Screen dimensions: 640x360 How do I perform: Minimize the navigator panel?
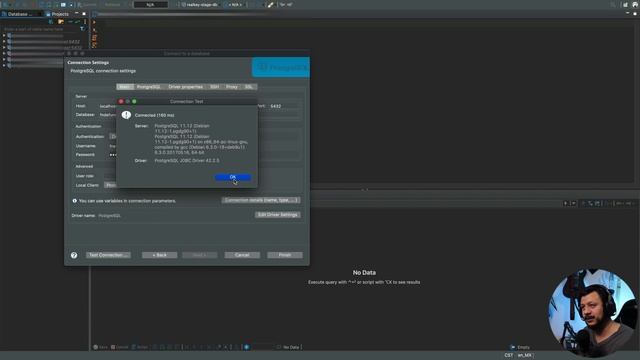(x=76, y=13)
